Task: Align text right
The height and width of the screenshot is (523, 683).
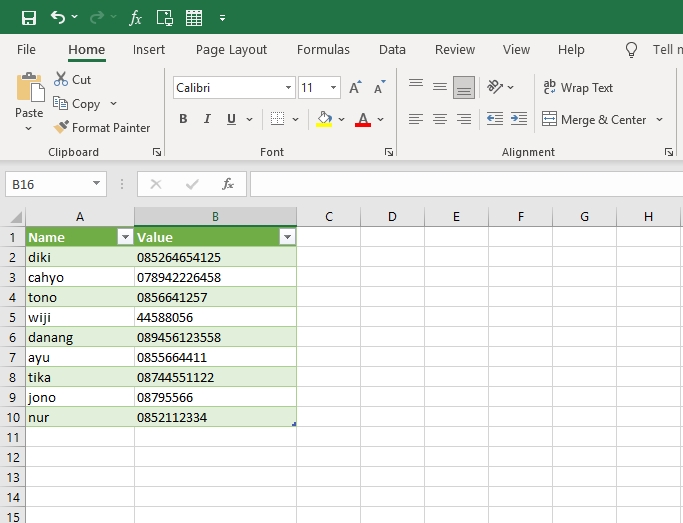Action: point(464,119)
